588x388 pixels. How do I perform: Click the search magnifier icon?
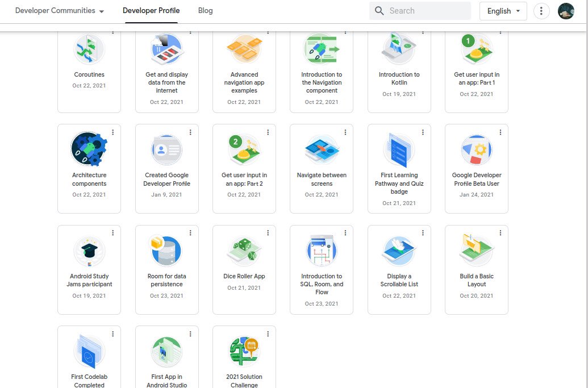(379, 11)
